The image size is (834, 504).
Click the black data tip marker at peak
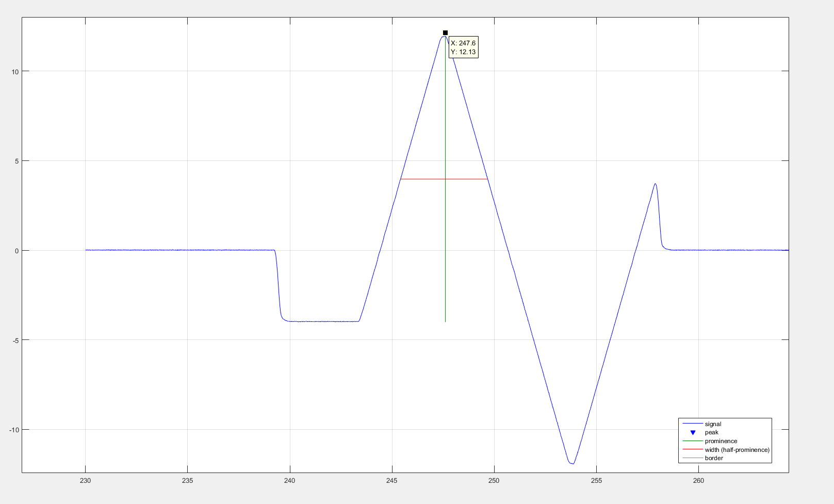tap(445, 33)
